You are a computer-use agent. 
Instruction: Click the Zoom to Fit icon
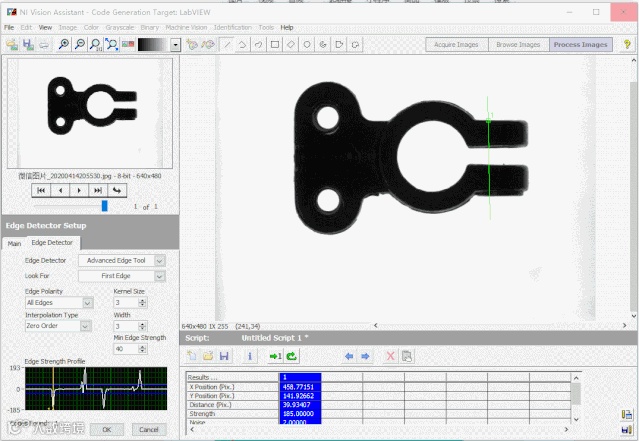point(112,44)
